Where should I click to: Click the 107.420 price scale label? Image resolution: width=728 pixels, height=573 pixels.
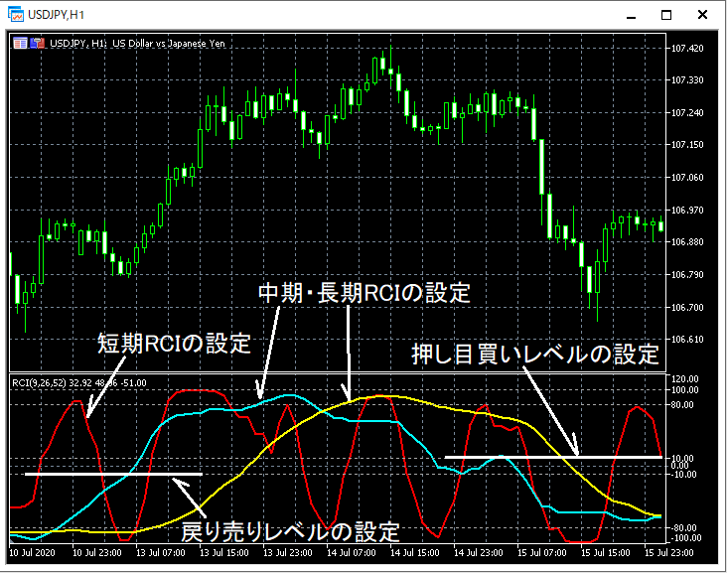point(687,49)
